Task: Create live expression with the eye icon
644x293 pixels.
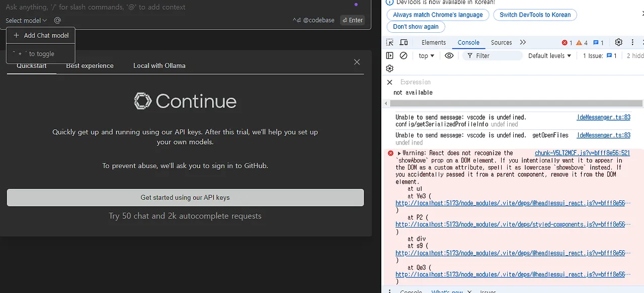Action: click(x=449, y=55)
